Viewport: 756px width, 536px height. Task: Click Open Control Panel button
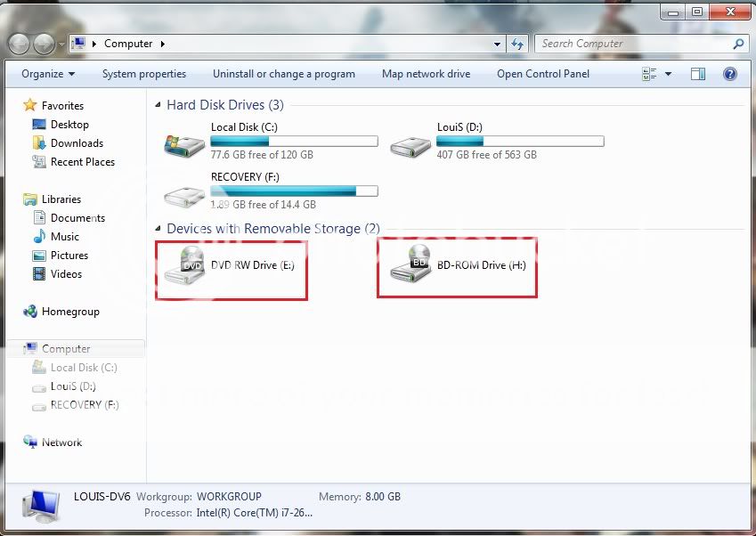[543, 74]
